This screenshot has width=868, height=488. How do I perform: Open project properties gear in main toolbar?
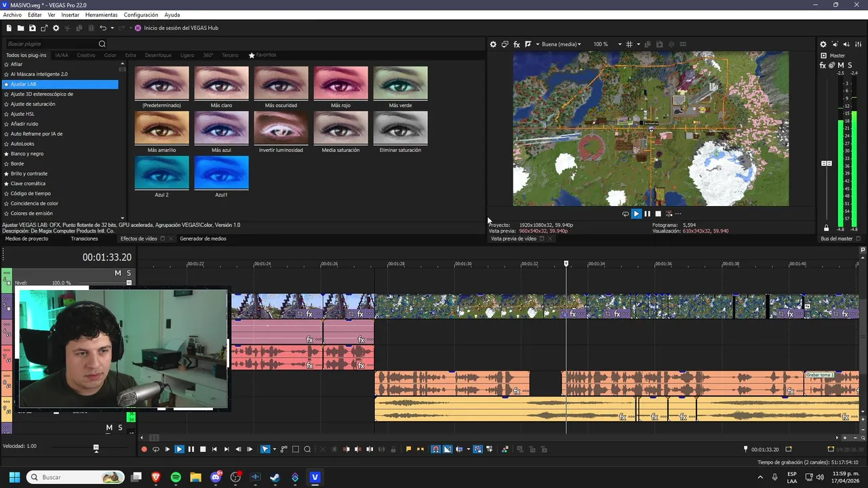(56, 28)
